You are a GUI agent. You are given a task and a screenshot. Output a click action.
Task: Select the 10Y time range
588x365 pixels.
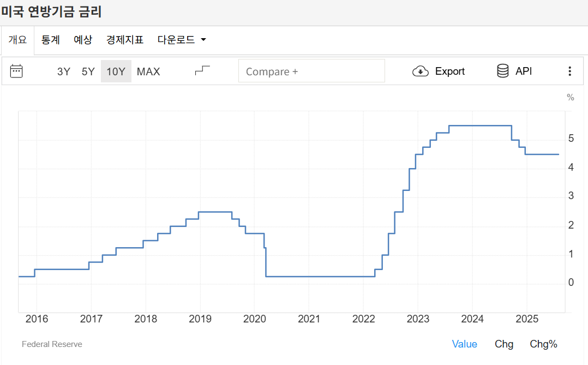pyautogui.click(x=116, y=71)
